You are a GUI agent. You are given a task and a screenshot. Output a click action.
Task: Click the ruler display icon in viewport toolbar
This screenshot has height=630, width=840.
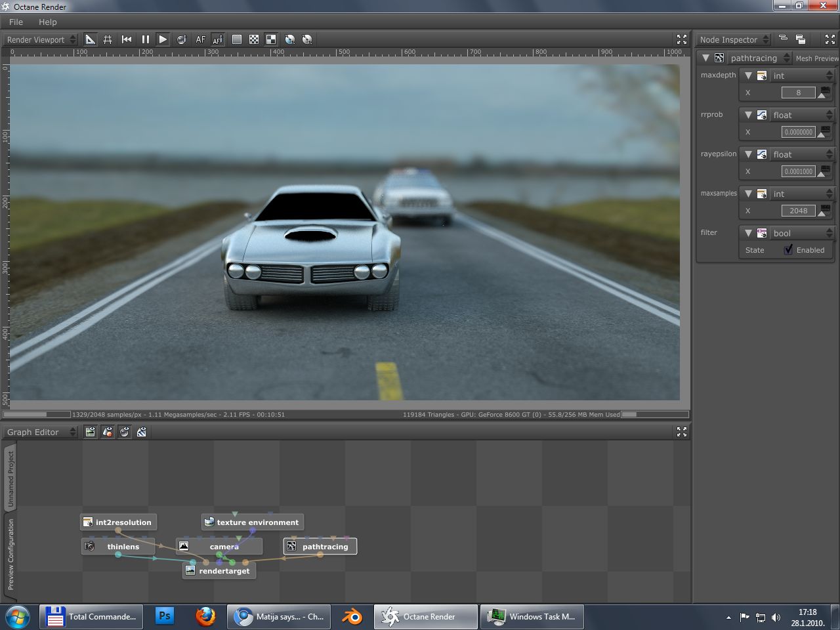91,39
